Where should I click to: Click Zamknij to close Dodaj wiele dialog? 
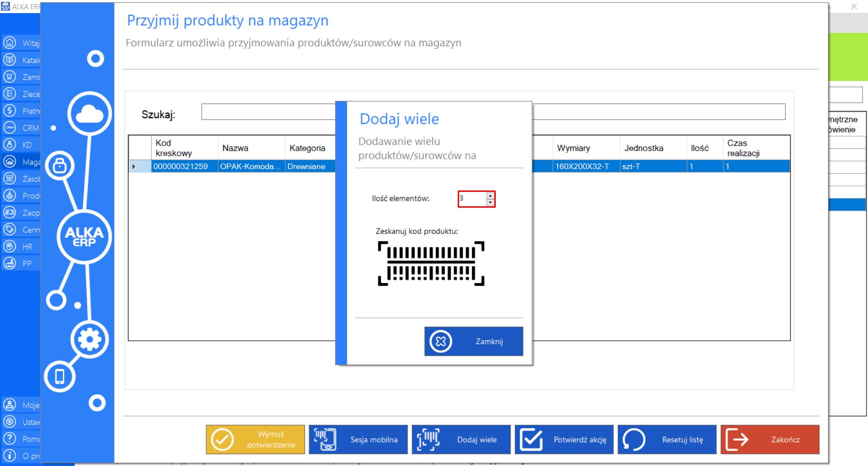tap(474, 342)
